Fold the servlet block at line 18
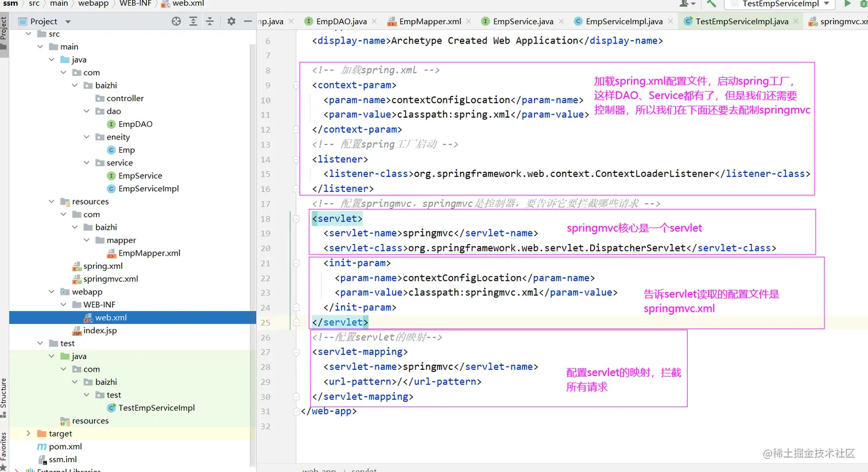The height and width of the screenshot is (472, 868). tap(296, 219)
